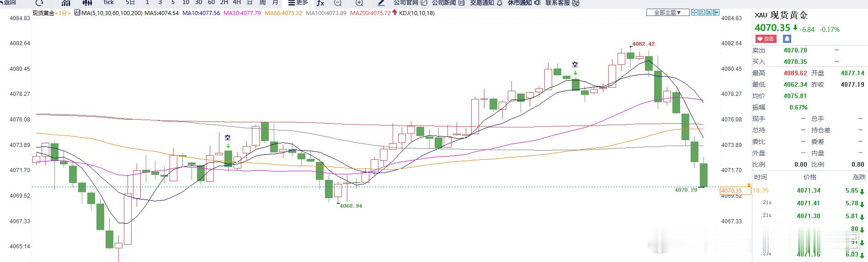This screenshot has width=868, height=262.
Task: Click the refresh icon in top toolbar
Action: coord(39,2)
